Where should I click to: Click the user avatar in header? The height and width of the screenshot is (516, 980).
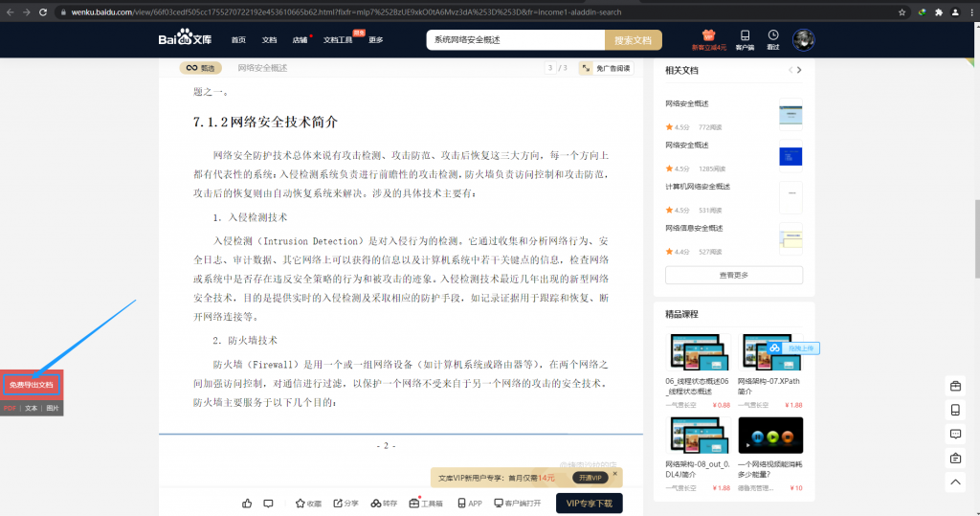(x=803, y=40)
